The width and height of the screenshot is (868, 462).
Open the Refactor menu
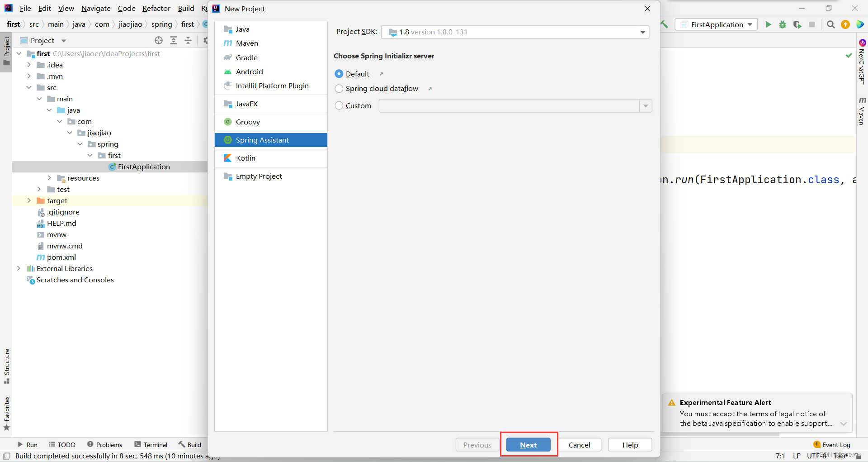pyautogui.click(x=156, y=8)
